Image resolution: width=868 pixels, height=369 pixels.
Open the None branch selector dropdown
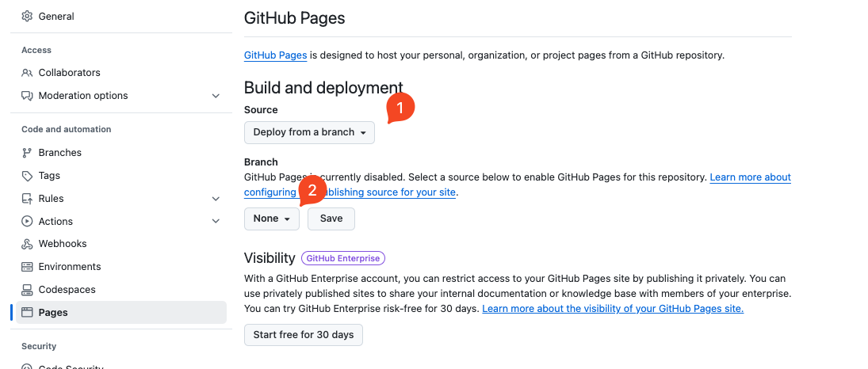(x=271, y=219)
